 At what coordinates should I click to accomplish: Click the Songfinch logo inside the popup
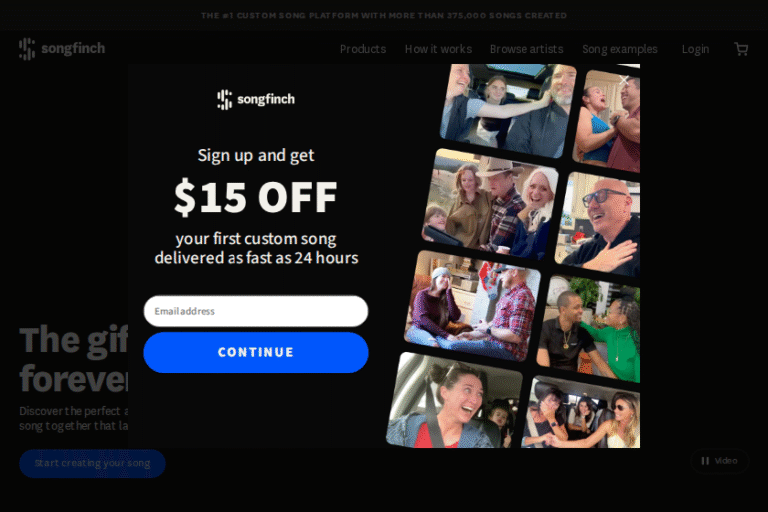[x=256, y=99]
